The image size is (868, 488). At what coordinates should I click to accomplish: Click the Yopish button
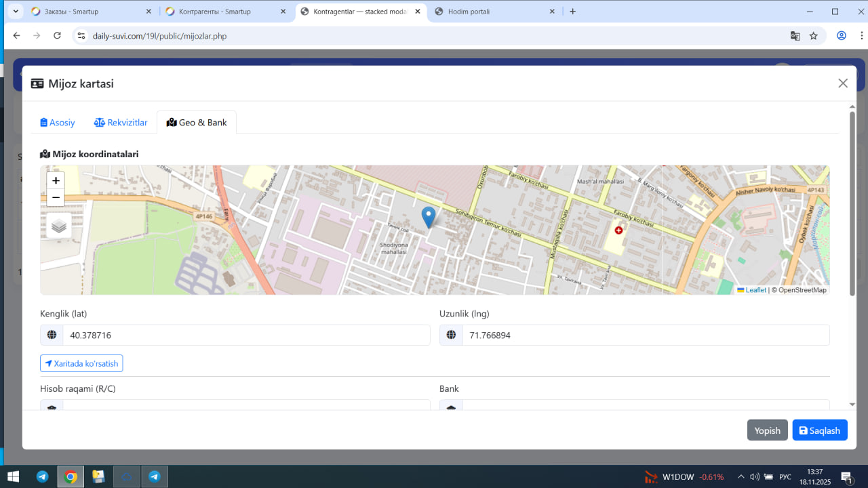point(767,430)
